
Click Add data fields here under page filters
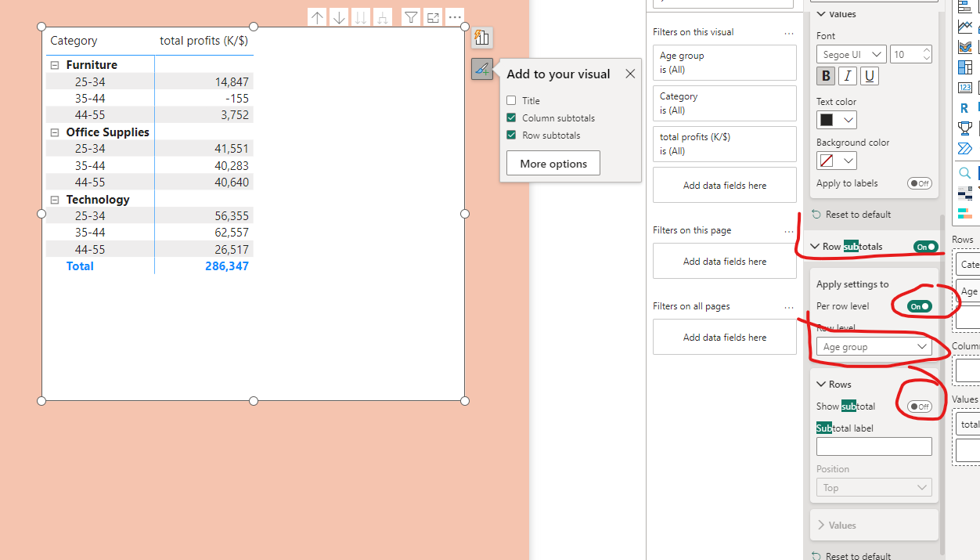point(725,262)
